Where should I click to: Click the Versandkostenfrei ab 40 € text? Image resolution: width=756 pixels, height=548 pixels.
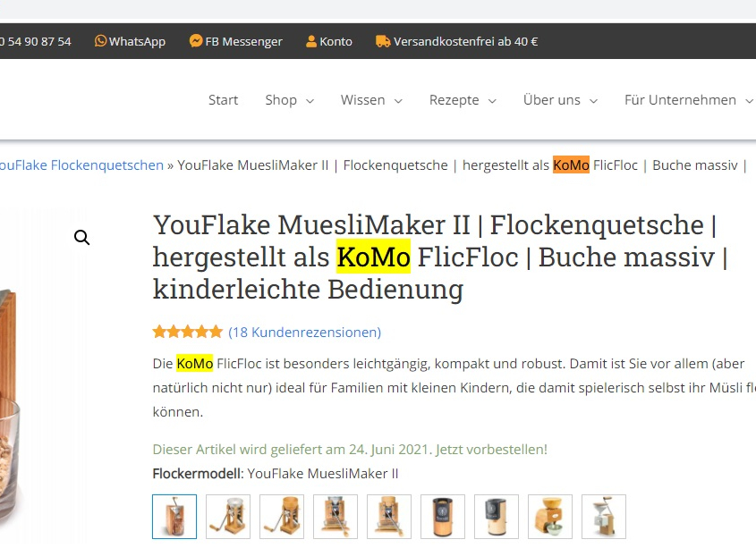coord(465,41)
